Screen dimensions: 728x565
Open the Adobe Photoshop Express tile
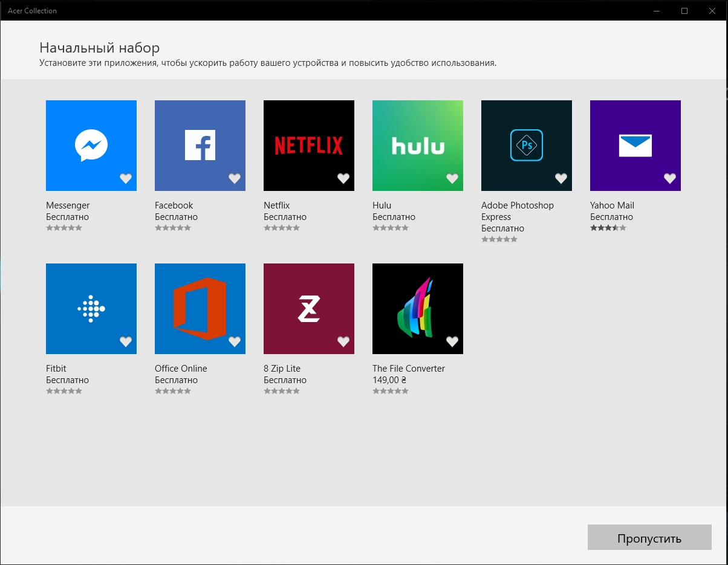click(527, 146)
